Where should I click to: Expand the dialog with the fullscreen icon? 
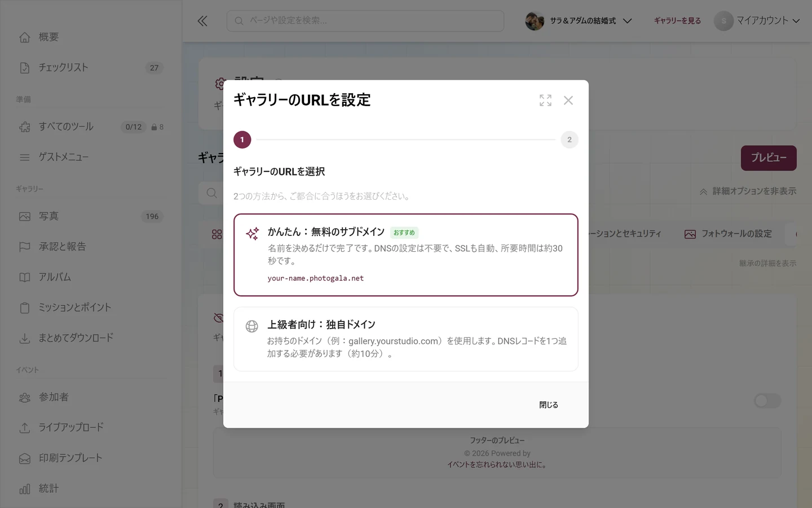[545, 100]
